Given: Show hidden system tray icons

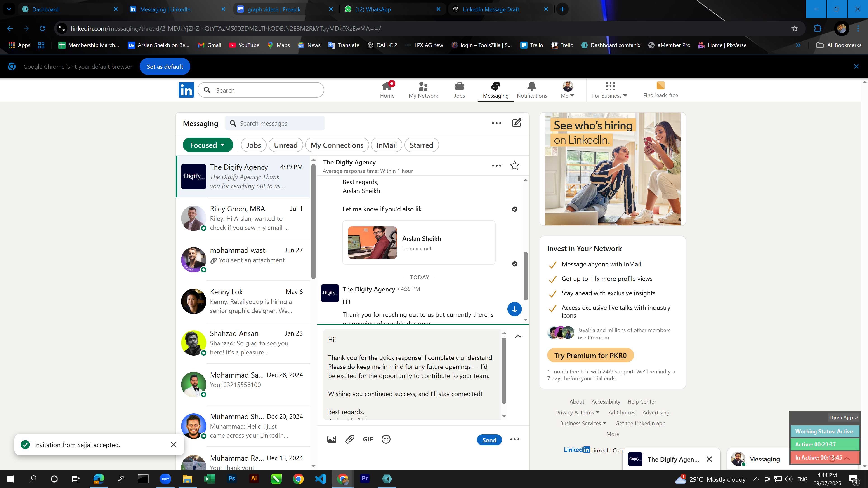Looking at the screenshot, I should (x=756, y=479).
